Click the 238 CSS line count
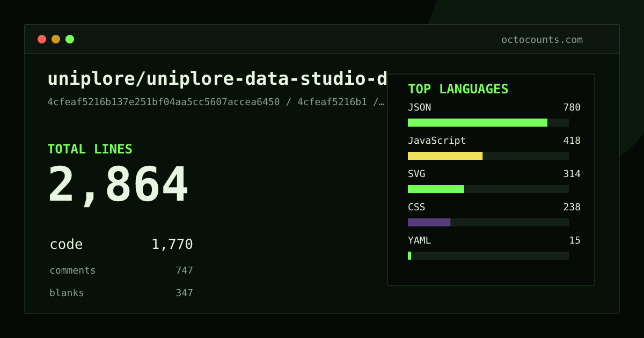The width and height of the screenshot is (644, 338). click(x=572, y=207)
